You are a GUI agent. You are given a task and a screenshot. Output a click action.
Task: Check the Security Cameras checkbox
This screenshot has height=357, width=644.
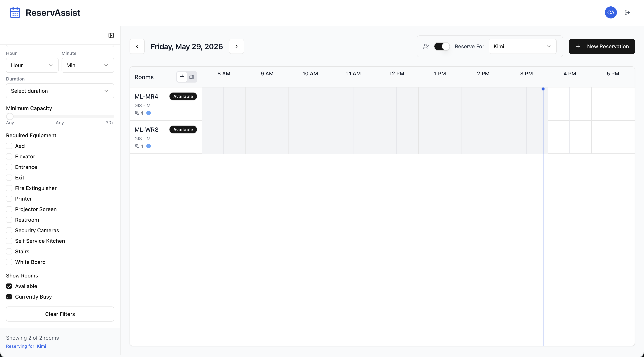9,230
